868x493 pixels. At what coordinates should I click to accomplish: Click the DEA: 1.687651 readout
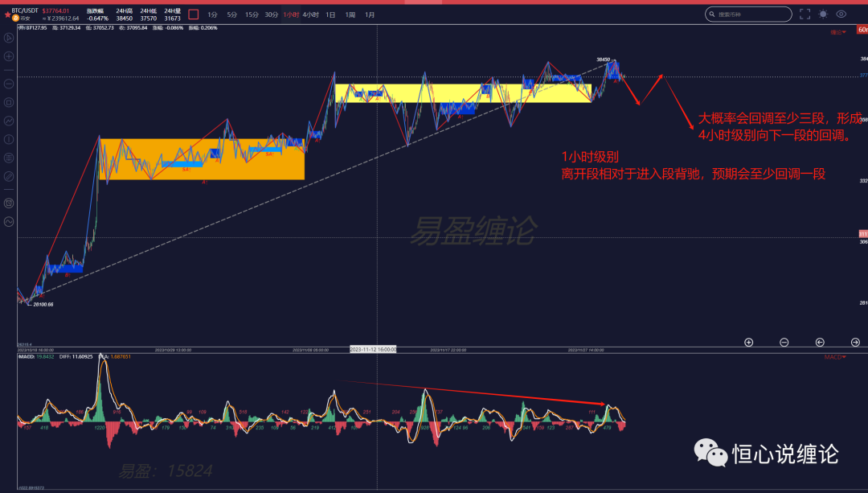coord(115,357)
